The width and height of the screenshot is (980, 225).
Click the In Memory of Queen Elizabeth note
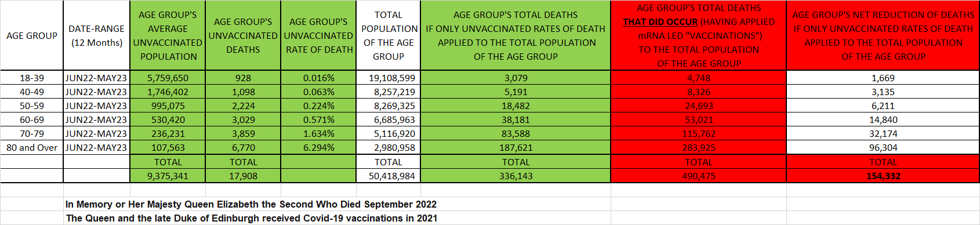tap(251, 204)
